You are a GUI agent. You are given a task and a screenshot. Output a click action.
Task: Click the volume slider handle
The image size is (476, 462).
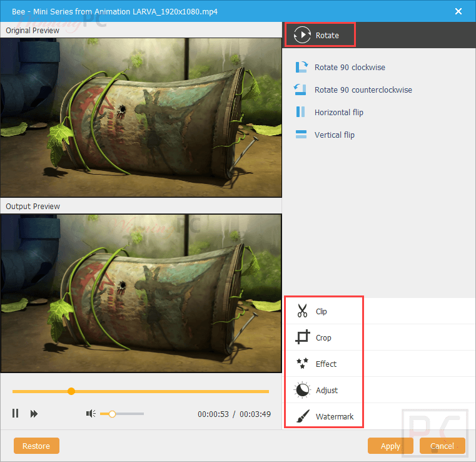pyautogui.click(x=112, y=414)
